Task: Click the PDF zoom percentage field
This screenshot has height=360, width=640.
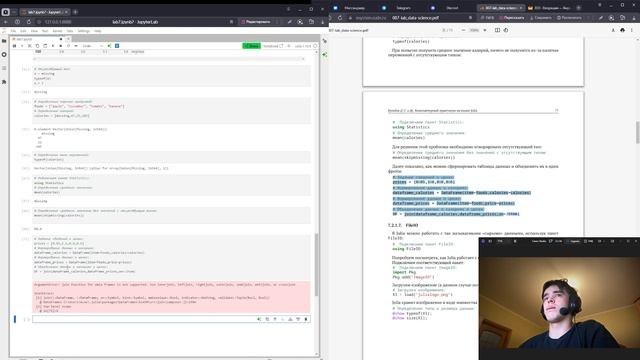Action: (474, 30)
